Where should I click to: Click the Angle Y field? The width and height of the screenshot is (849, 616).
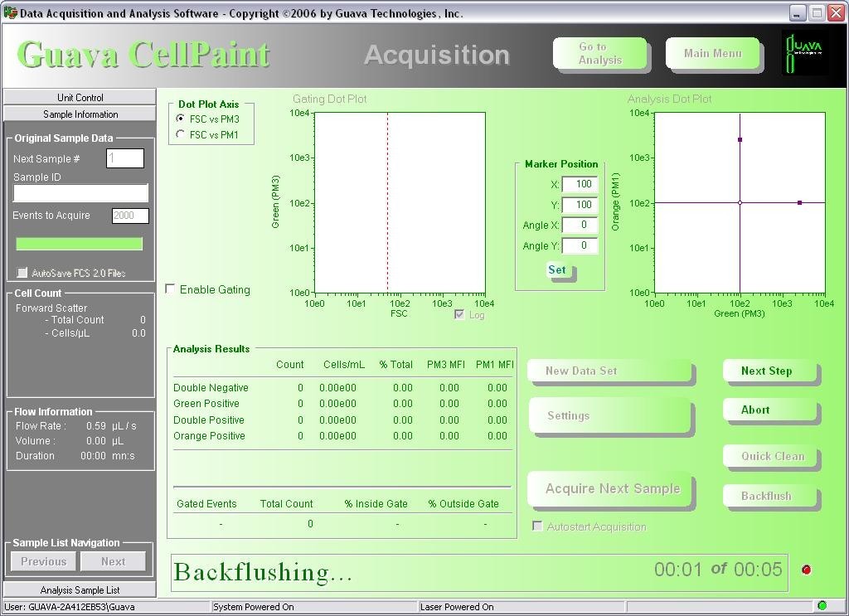pyautogui.click(x=580, y=245)
